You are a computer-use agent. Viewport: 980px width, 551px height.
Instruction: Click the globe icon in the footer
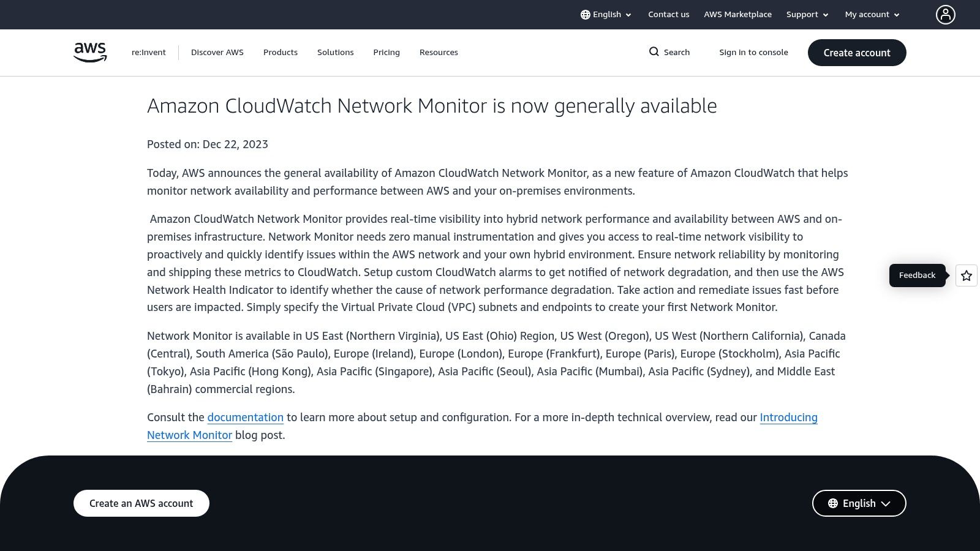click(x=833, y=503)
